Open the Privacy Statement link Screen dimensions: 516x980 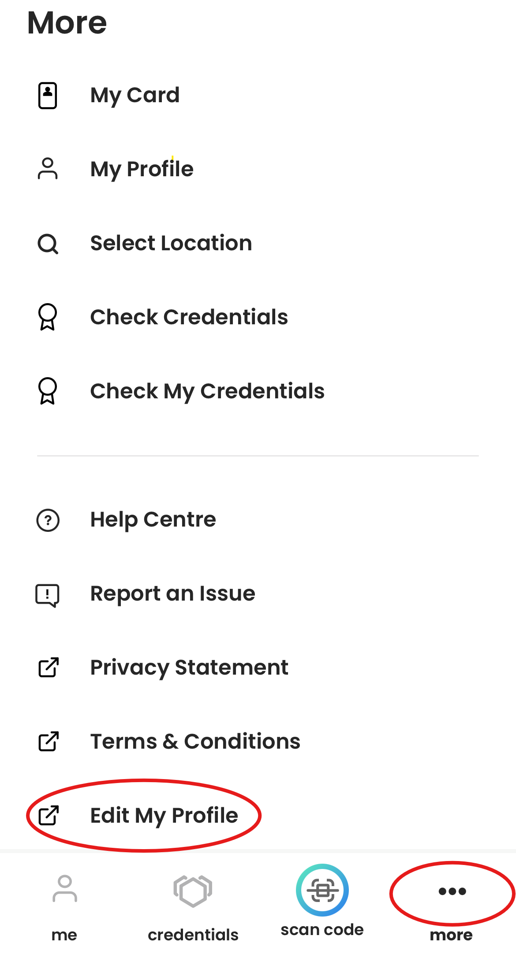click(x=189, y=668)
